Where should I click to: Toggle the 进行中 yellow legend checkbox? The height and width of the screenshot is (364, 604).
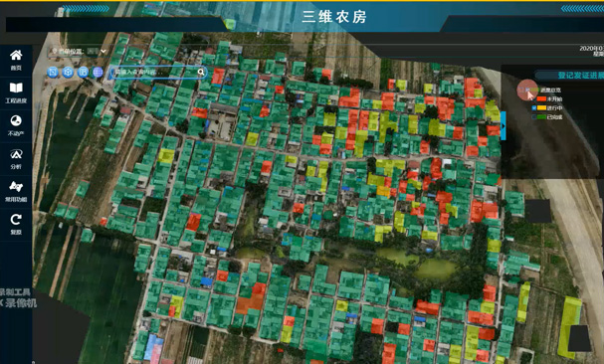(x=534, y=108)
